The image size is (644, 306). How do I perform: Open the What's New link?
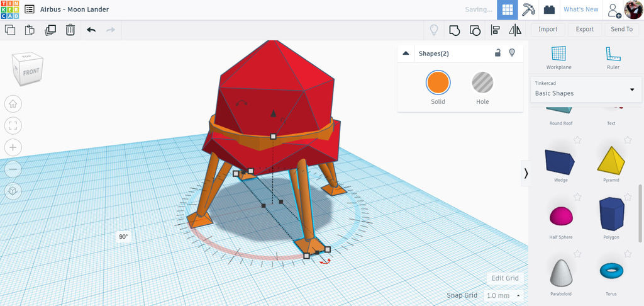point(580,9)
